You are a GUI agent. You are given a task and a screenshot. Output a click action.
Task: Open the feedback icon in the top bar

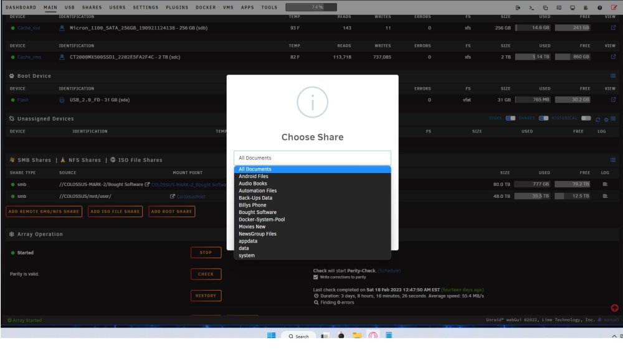pyautogui.click(x=559, y=7)
